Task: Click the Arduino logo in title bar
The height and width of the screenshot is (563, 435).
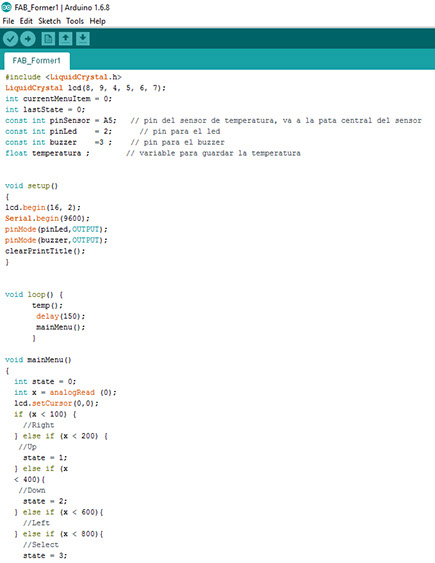Action: [6, 7]
